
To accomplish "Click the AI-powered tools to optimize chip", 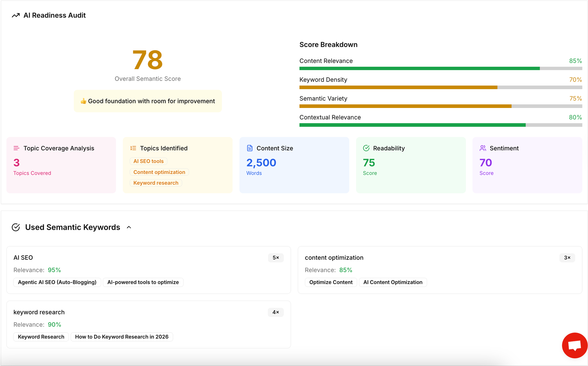I will 143,282.
